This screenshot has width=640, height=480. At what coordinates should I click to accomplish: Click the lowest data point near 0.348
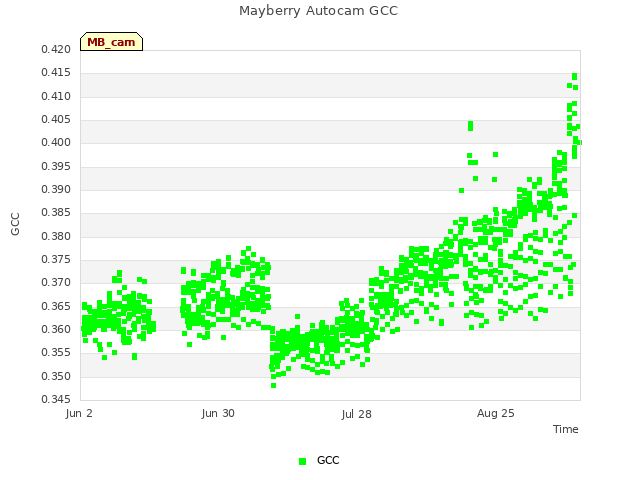pos(273,386)
